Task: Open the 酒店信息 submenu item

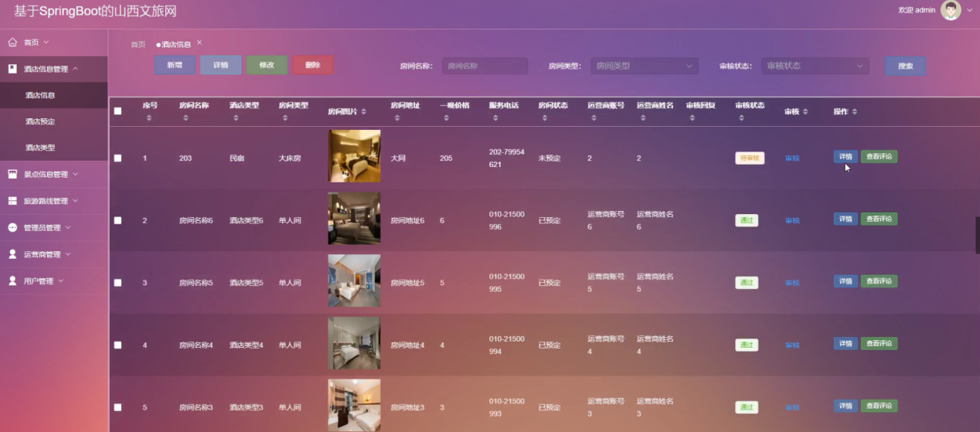Action: (54, 95)
